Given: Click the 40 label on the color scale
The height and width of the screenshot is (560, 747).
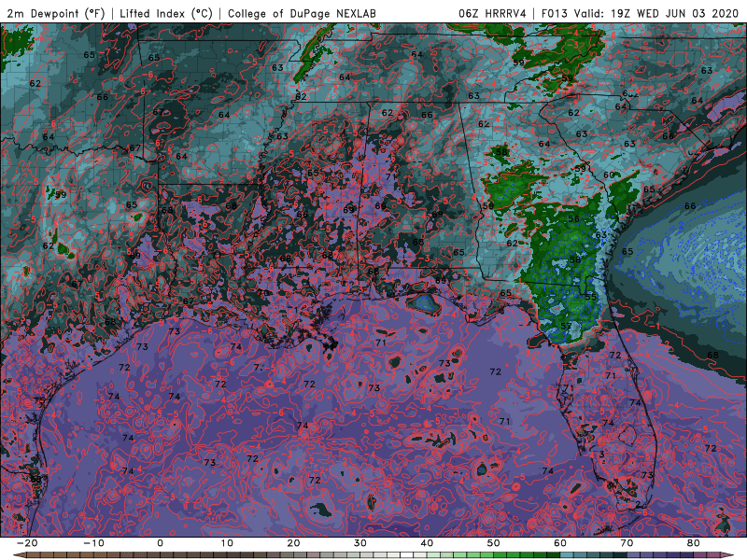Looking at the screenshot, I should coord(427,543).
